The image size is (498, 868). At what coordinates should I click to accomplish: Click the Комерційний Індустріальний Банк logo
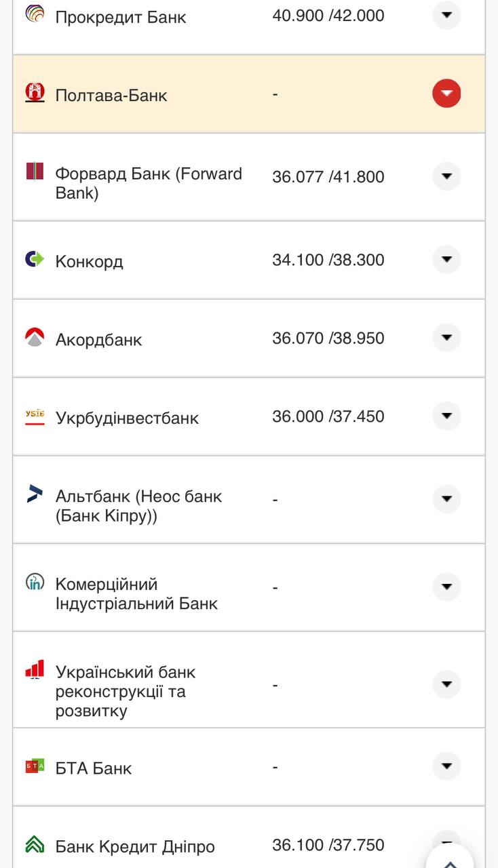pos(35,582)
